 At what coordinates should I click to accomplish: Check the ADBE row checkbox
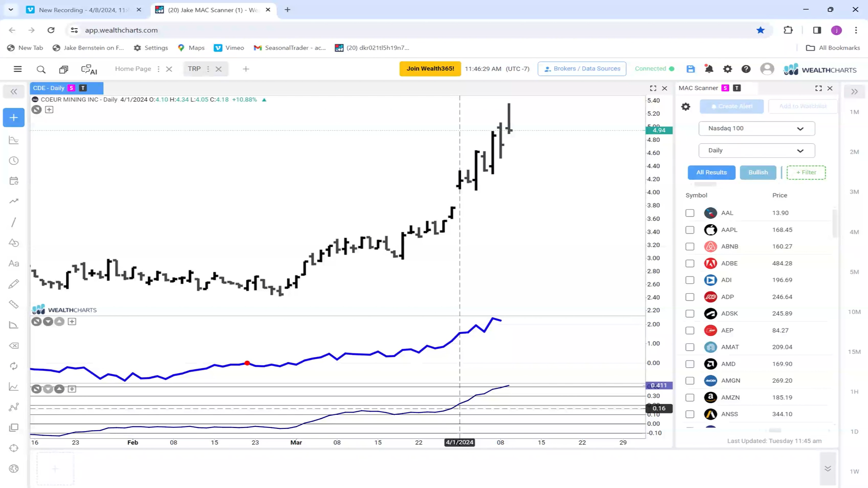689,263
